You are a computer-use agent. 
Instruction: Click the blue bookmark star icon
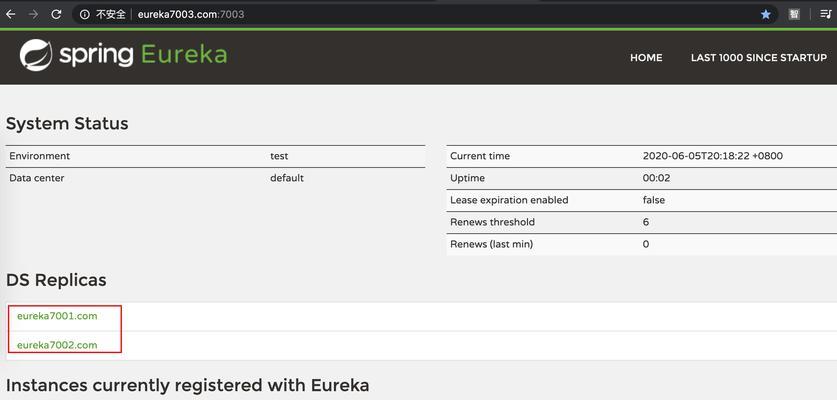tap(765, 14)
